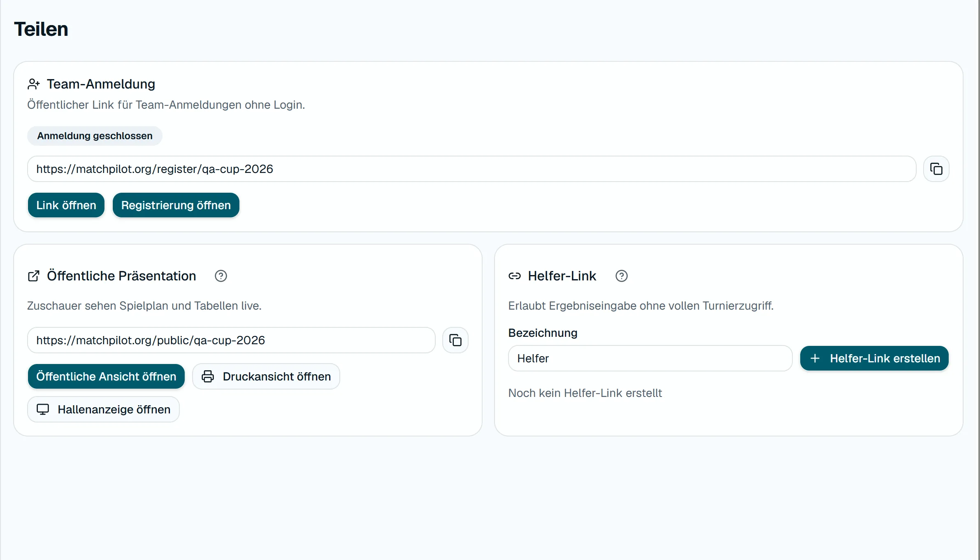Click the registration URL field

(x=471, y=169)
